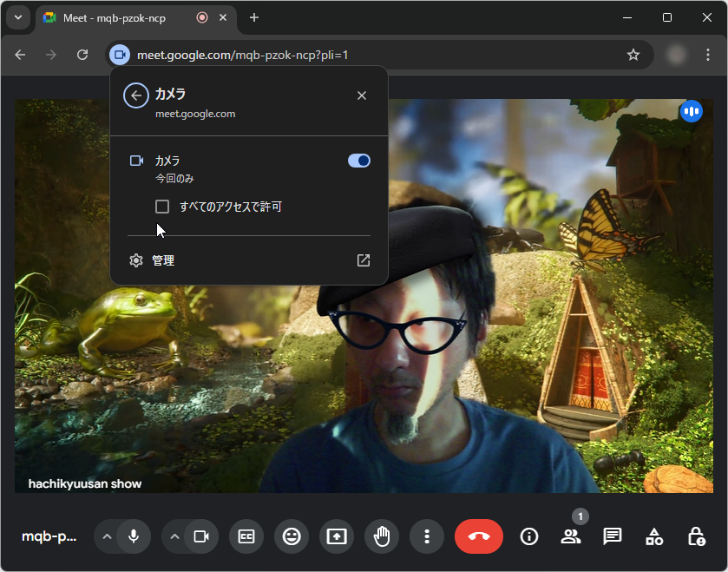Open the Chrome browser menu
This screenshot has height=572, width=728.
pos(710,54)
